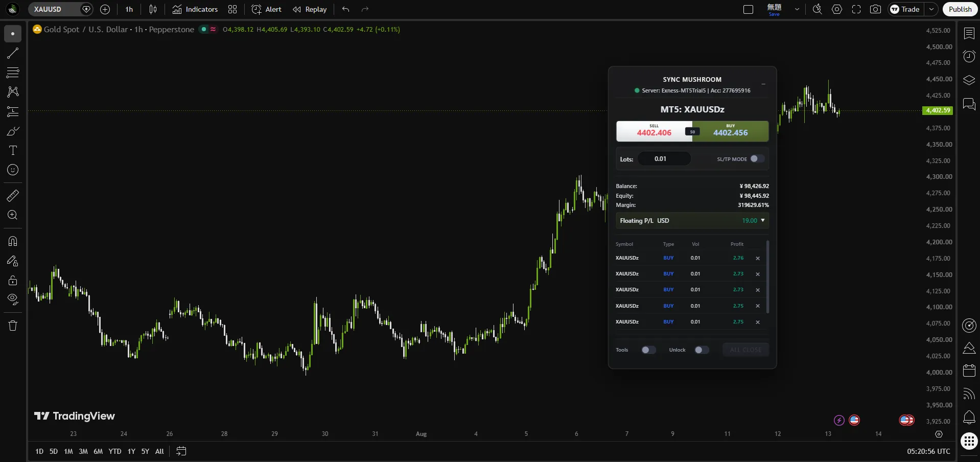Open the economic calendar icon
Viewport: 980px width, 462px height.
(969, 370)
